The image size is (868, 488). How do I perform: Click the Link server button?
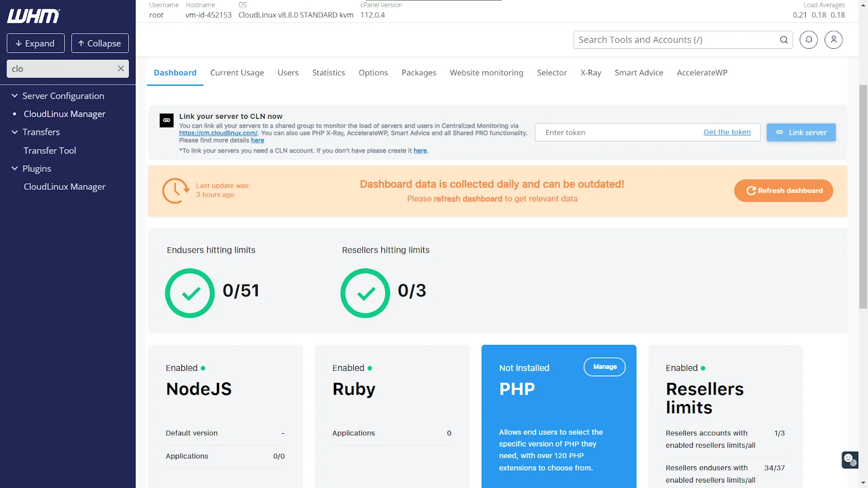pos(801,132)
